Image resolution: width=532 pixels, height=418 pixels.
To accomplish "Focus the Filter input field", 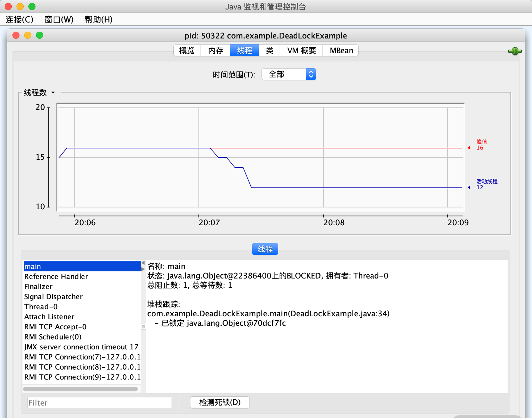I will pyautogui.click(x=99, y=403).
